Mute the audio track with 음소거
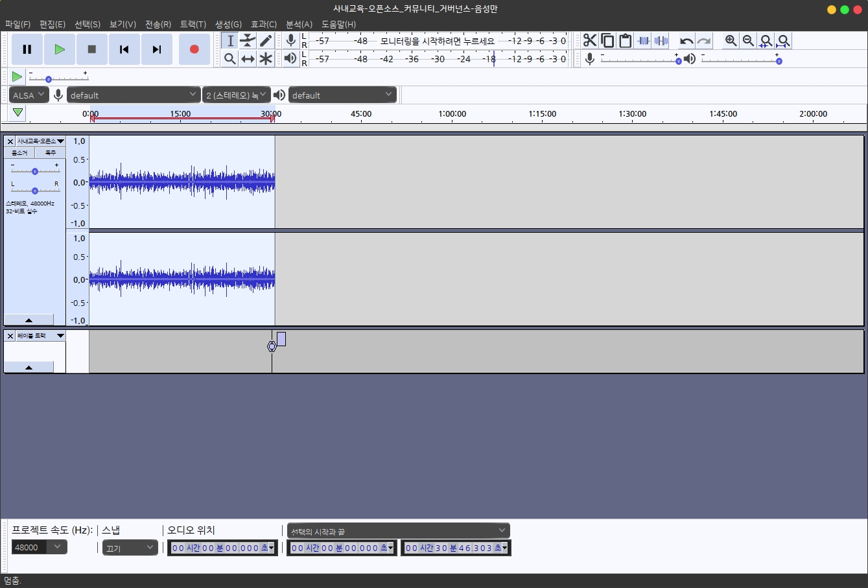Image resolution: width=868 pixels, height=588 pixels. (19, 153)
